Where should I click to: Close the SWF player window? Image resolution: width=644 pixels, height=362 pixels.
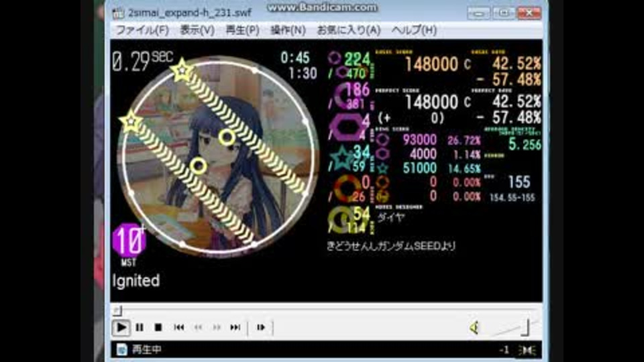(529, 13)
